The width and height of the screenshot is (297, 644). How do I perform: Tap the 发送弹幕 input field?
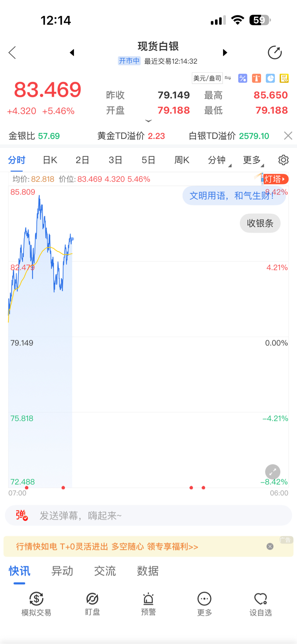155,516
